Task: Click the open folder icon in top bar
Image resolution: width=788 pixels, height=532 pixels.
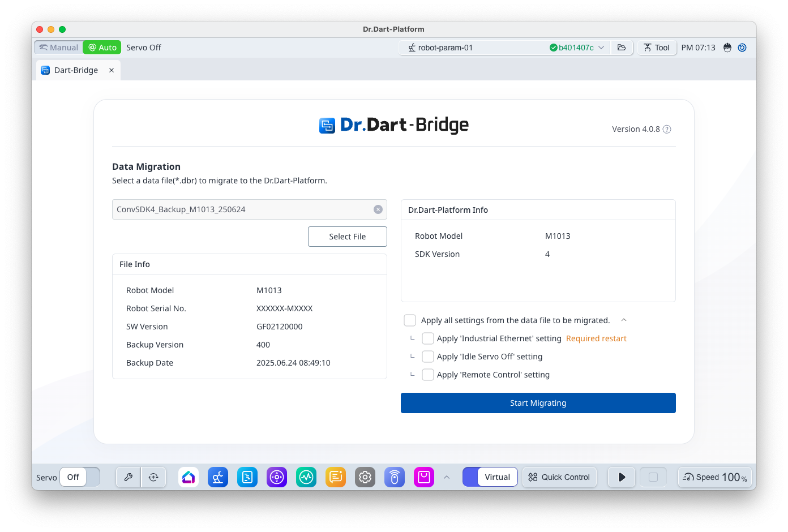Action: pyautogui.click(x=622, y=48)
